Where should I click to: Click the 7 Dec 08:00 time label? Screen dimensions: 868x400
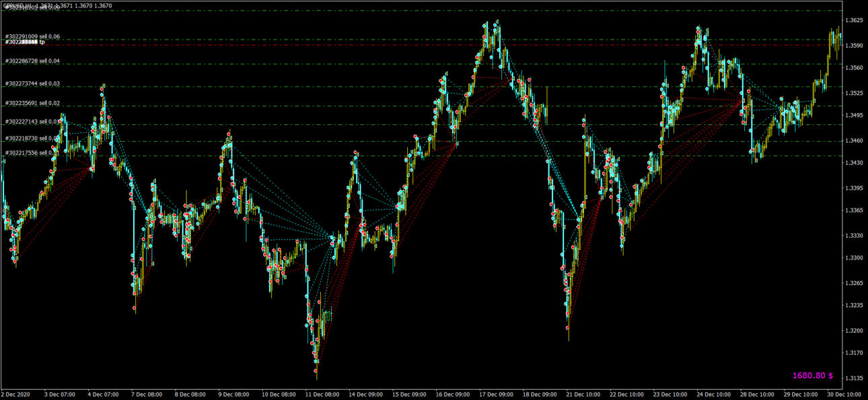(147, 395)
